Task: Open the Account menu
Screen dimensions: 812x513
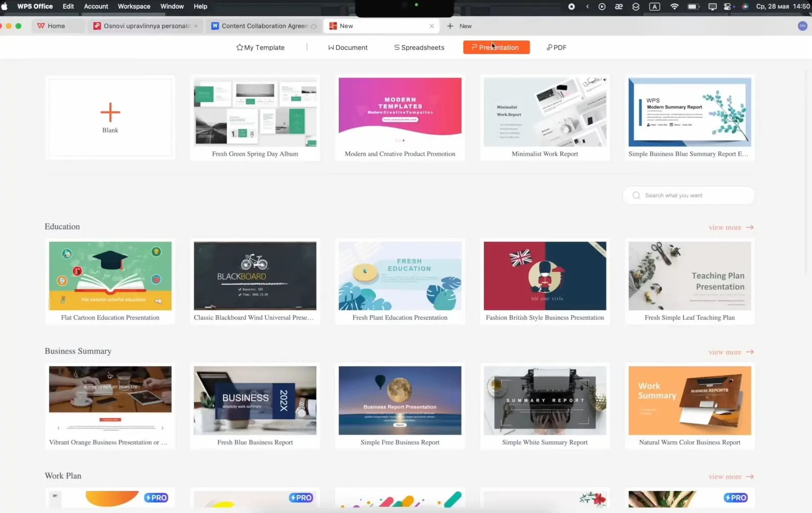Action: click(96, 6)
